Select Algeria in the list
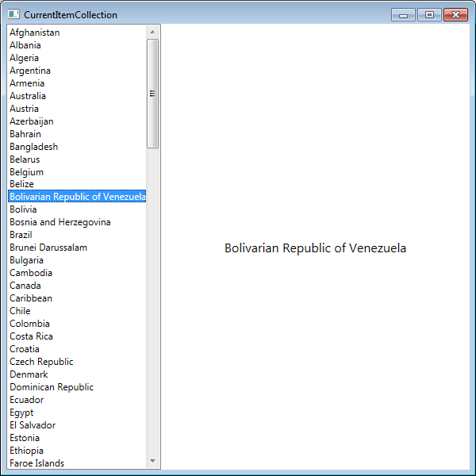The height and width of the screenshot is (476, 476). point(77,58)
